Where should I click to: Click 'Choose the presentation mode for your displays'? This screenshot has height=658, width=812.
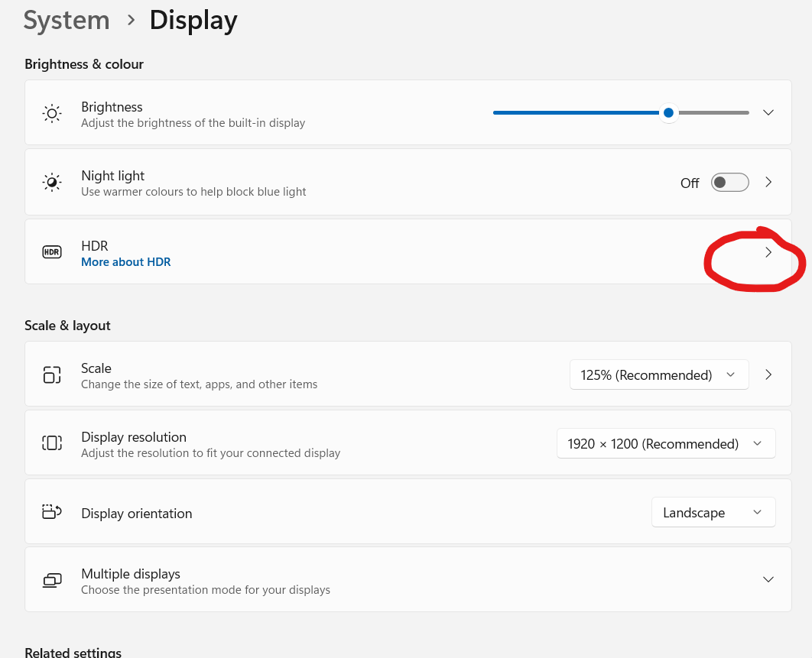tap(206, 590)
